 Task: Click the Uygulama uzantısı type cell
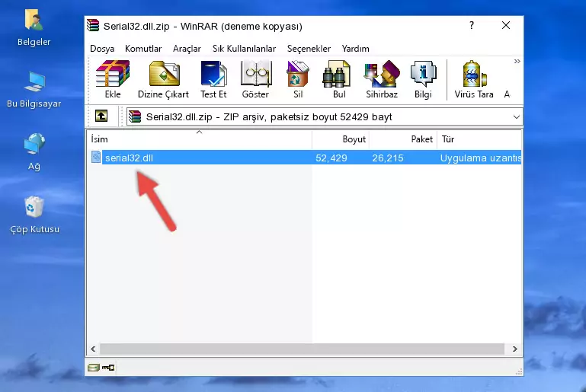click(x=481, y=158)
